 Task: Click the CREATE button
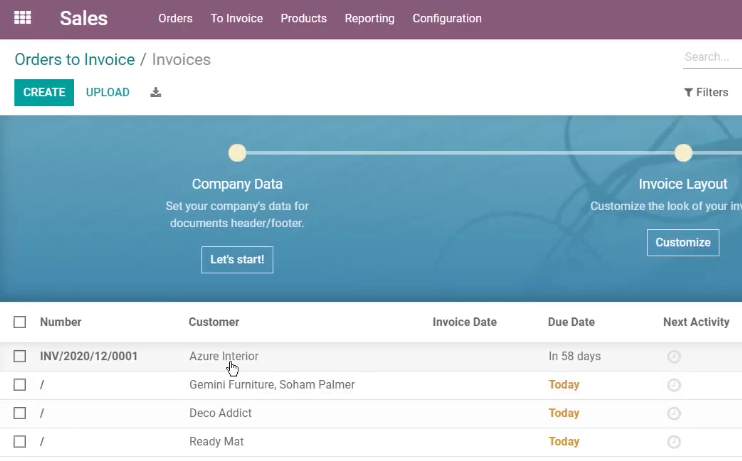pyautogui.click(x=44, y=92)
